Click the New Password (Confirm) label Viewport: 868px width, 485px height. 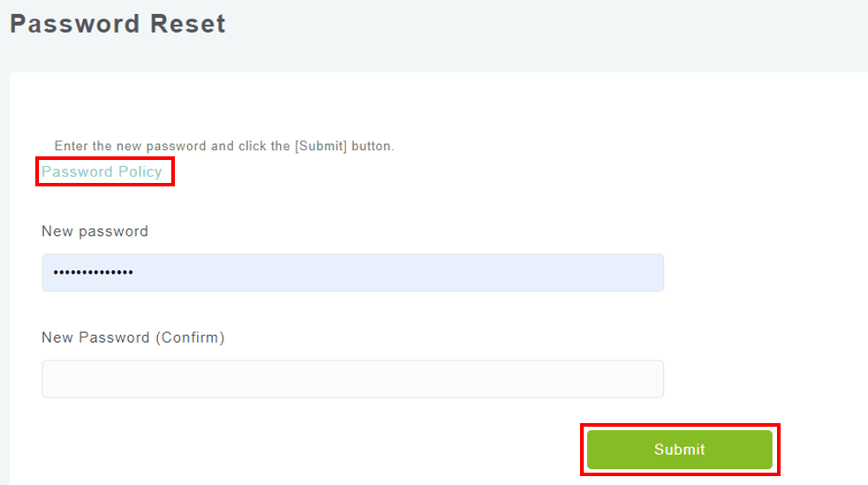click(x=132, y=337)
